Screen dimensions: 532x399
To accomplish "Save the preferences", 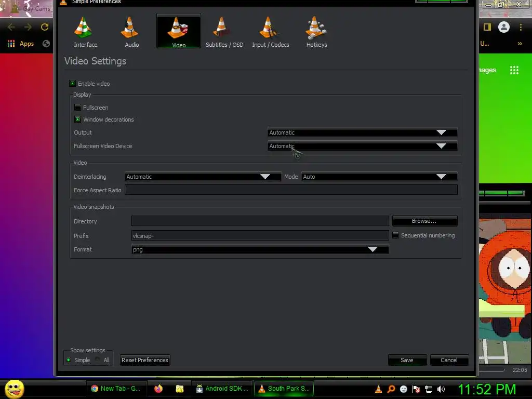I will point(407,360).
